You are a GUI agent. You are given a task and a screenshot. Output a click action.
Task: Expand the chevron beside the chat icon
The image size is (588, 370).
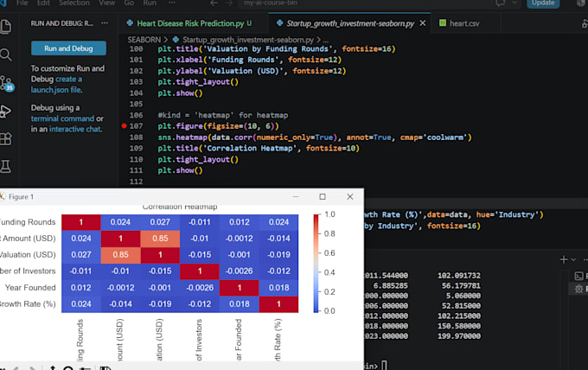[x=514, y=3]
